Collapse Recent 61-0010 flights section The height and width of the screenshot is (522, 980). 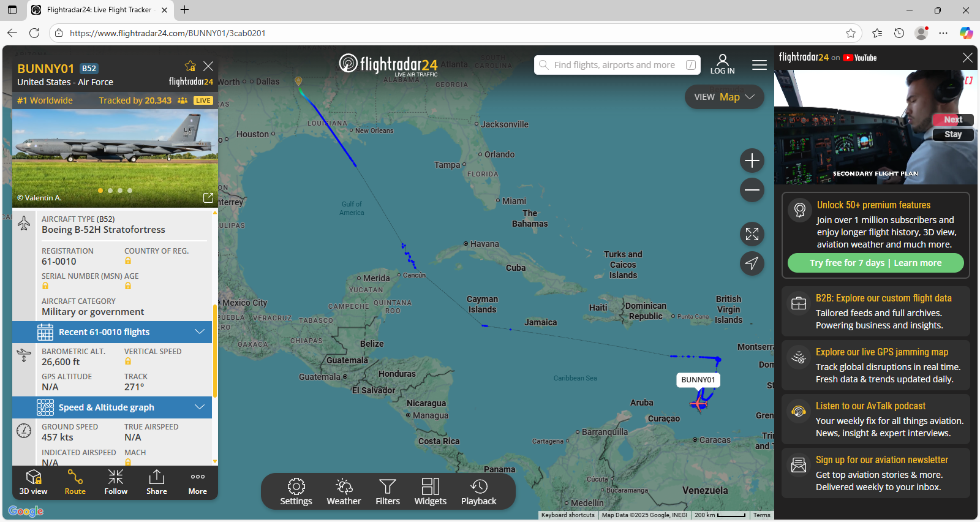click(112, 332)
